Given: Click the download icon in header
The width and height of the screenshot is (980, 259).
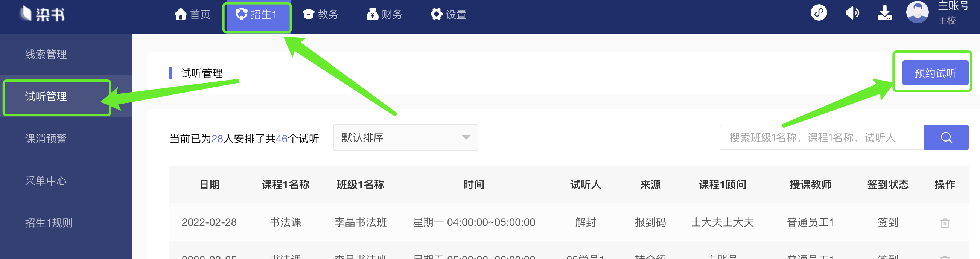Looking at the screenshot, I should [x=884, y=13].
